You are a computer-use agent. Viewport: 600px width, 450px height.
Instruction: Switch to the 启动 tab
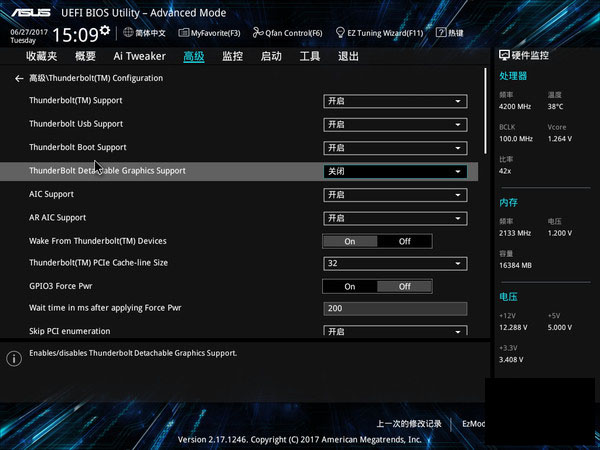point(271,56)
